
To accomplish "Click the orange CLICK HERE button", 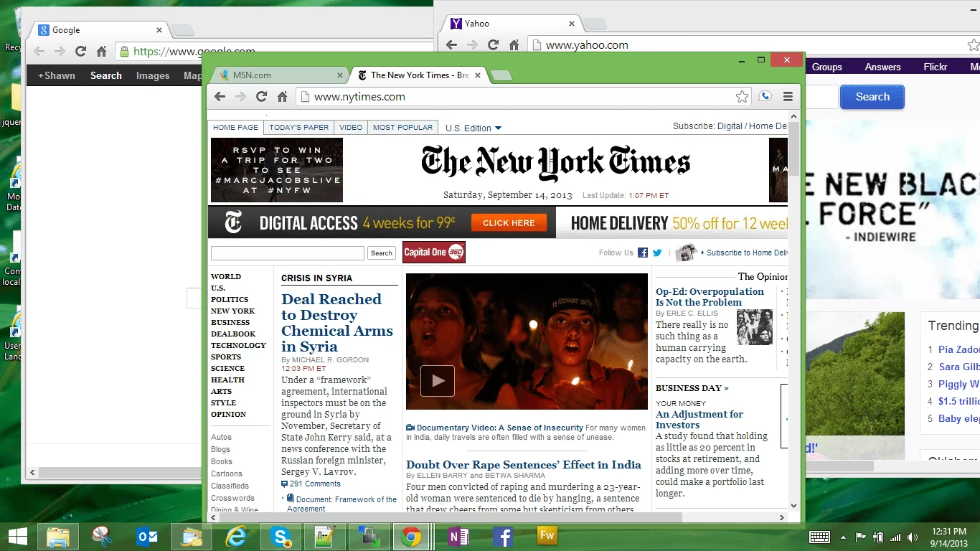I will point(509,223).
